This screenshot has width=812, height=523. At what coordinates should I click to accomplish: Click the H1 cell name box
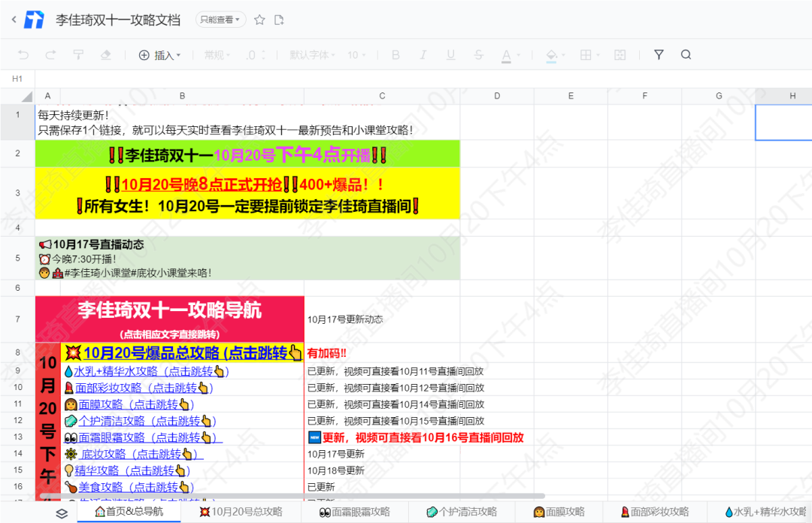point(17,79)
